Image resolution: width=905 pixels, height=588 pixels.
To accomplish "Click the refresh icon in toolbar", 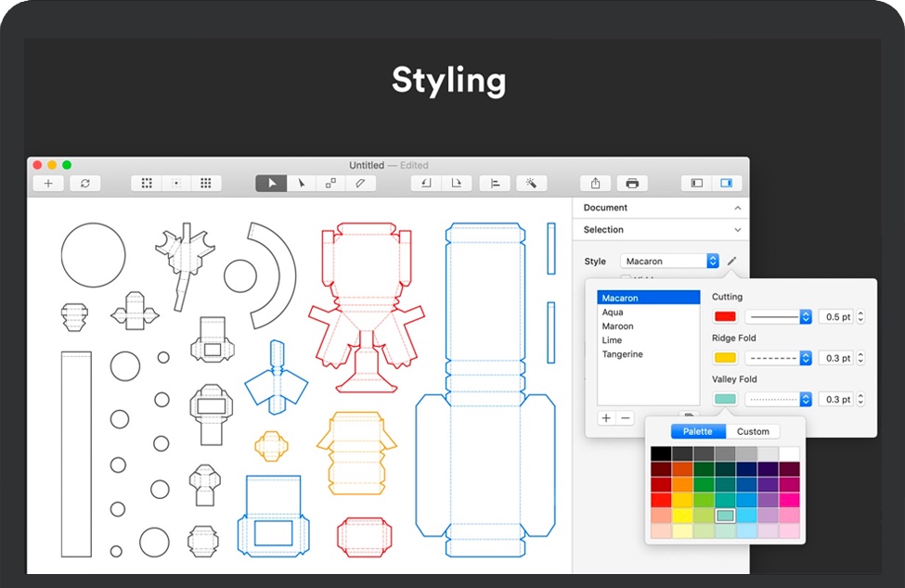I will coord(84,184).
